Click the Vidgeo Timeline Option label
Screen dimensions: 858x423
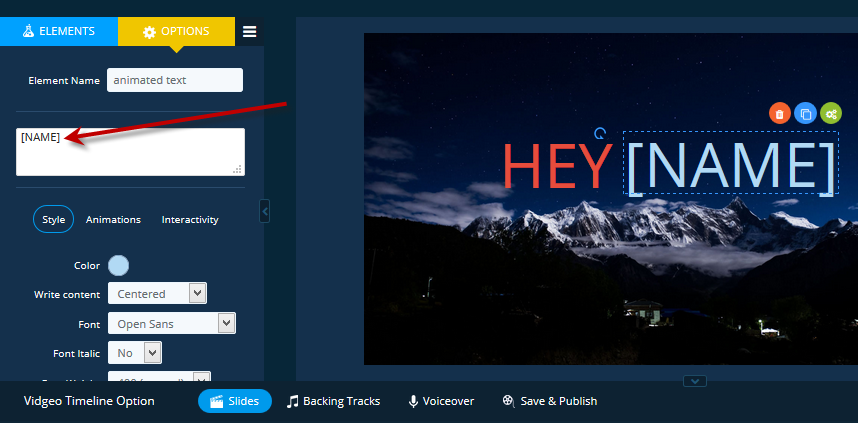tap(89, 401)
